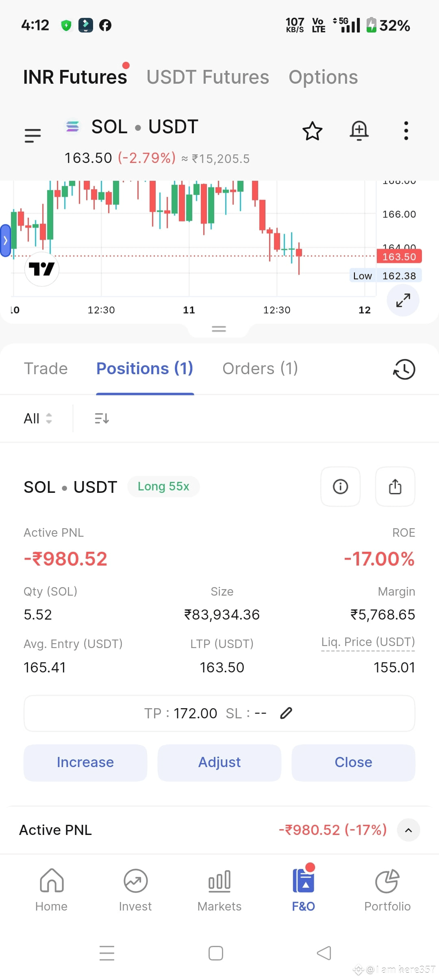
Task: Tap the Close position button
Action: coord(353,763)
